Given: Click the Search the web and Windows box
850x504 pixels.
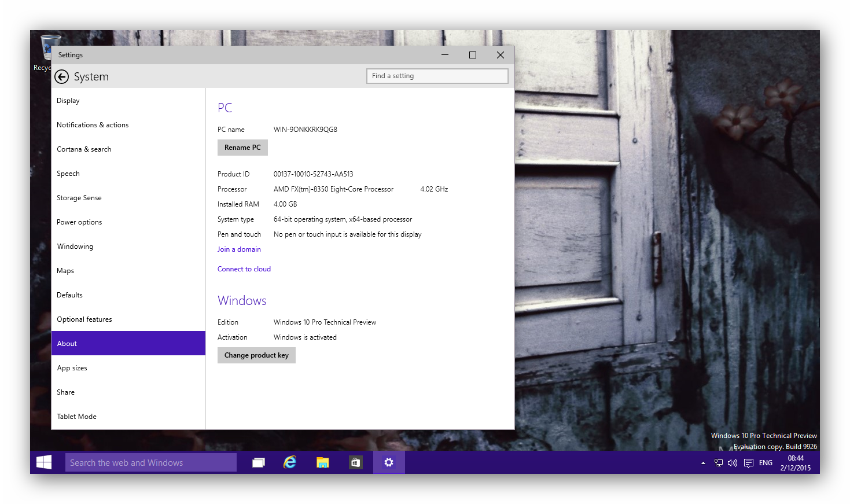Looking at the screenshot, I should 151,462.
